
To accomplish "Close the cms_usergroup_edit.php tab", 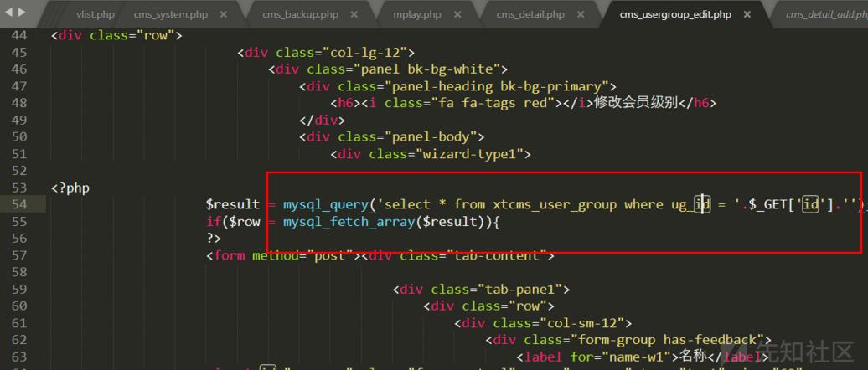I will tap(745, 15).
